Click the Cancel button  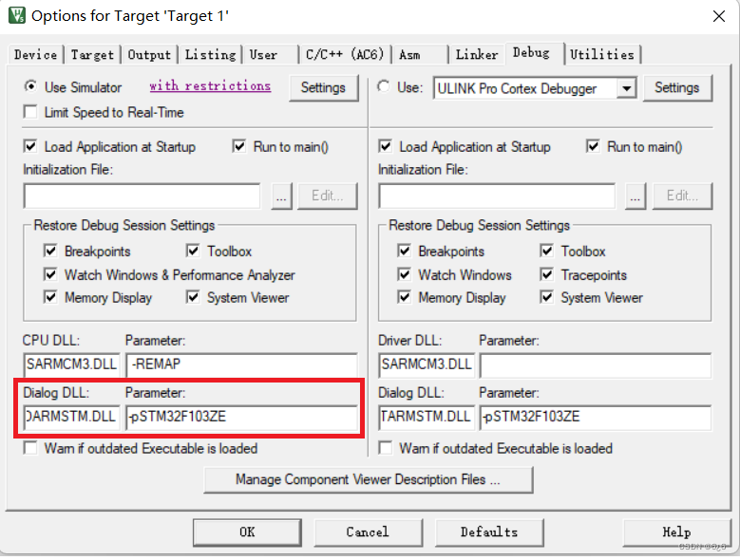pyautogui.click(x=369, y=532)
